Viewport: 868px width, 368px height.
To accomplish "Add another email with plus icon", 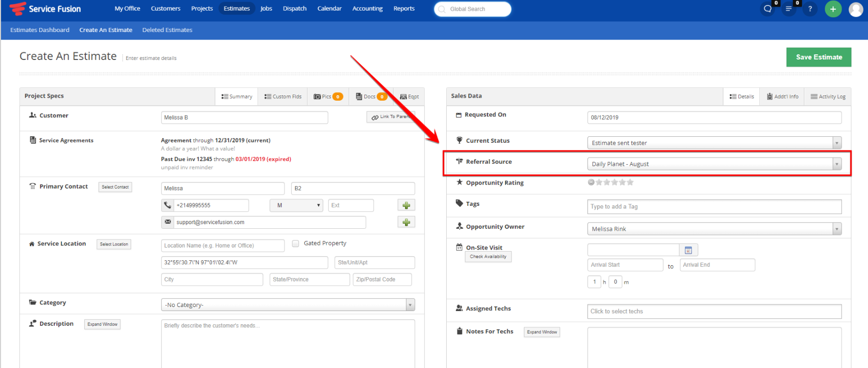I will (x=406, y=222).
